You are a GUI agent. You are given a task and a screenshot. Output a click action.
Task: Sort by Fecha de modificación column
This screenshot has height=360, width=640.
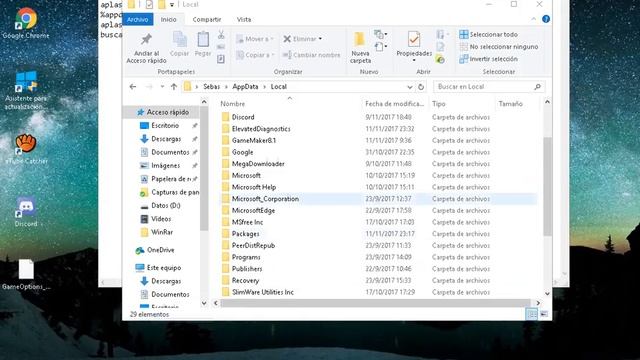click(x=395, y=104)
